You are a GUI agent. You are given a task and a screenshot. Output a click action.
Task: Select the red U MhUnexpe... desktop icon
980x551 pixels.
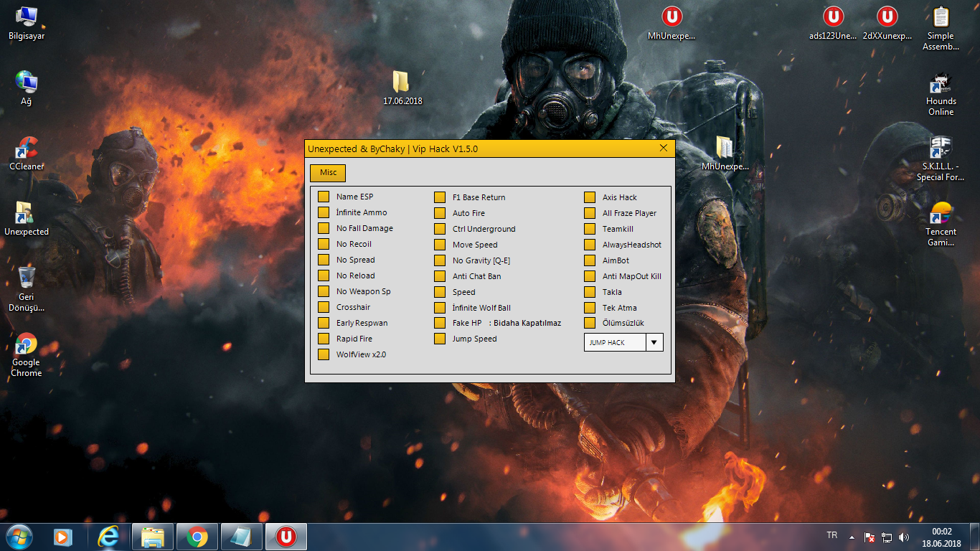pos(672,23)
